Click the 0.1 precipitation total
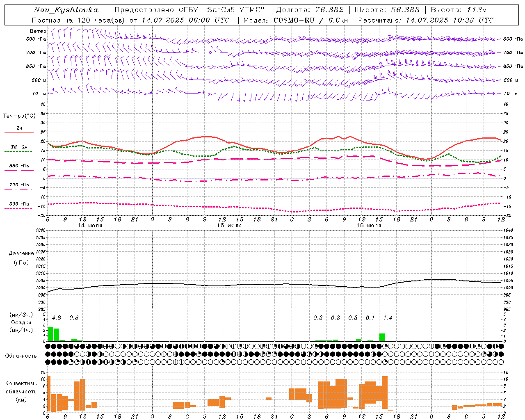 pyautogui.click(x=370, y=318)
